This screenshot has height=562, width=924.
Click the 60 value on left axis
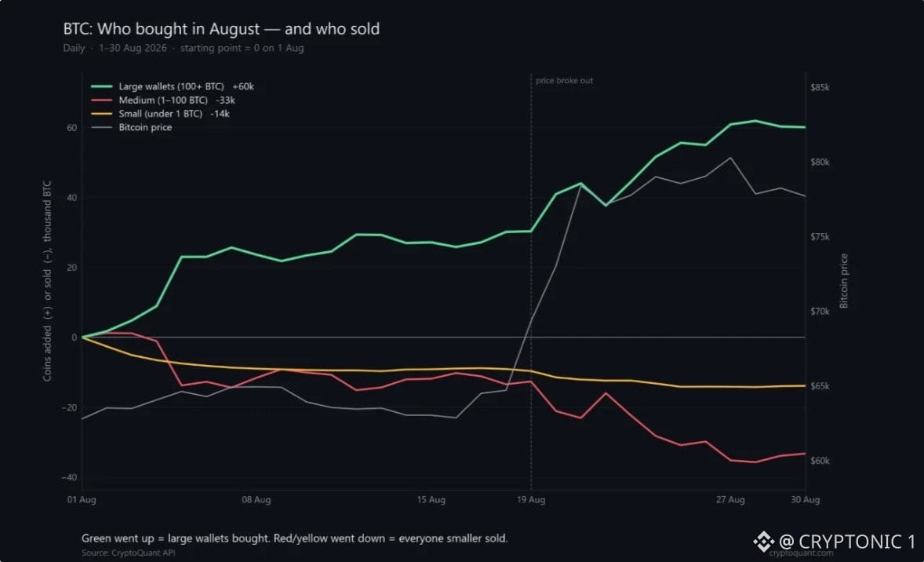click(71, 128)
